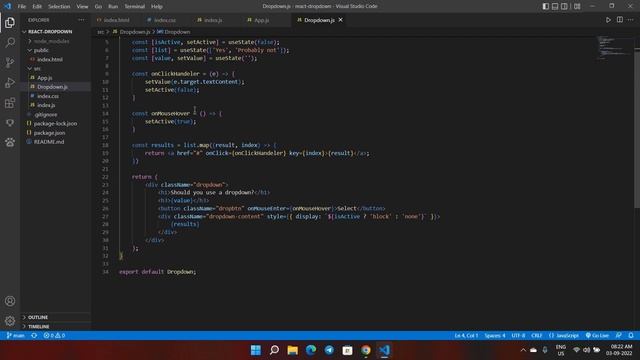This screenshot has height=360, width=640.
Task: Open index.html in explorer tree
Action: [50, 60]
